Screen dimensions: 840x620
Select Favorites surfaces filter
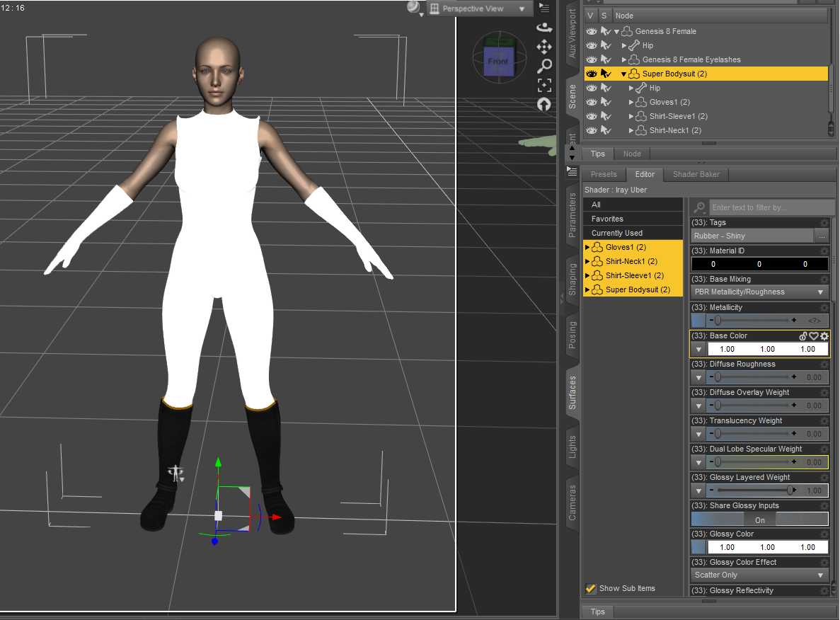(x=633, y=219)
